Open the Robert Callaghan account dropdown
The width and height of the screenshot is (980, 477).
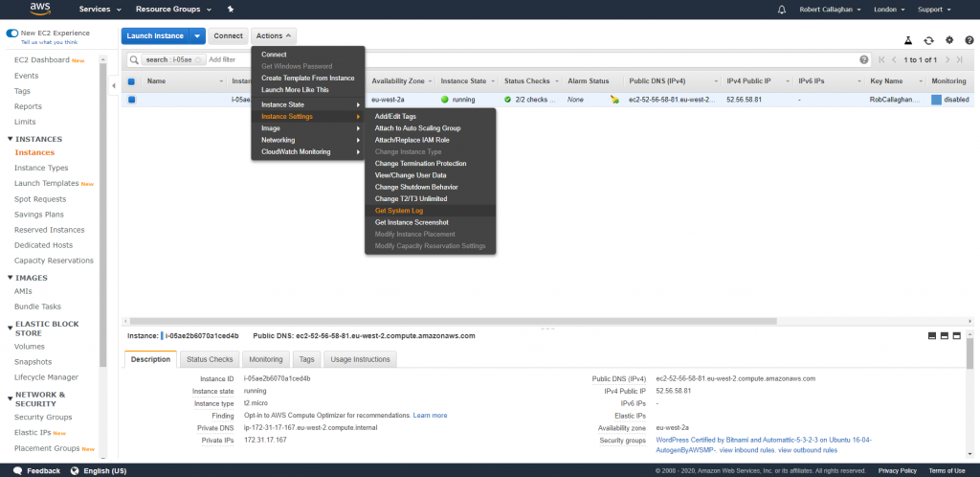pos(830,10)
